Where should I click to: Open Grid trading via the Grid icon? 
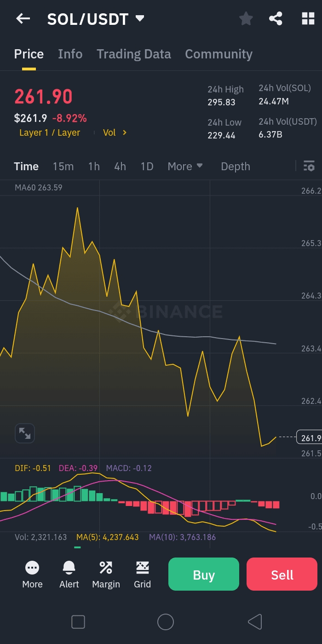[142, 574]
